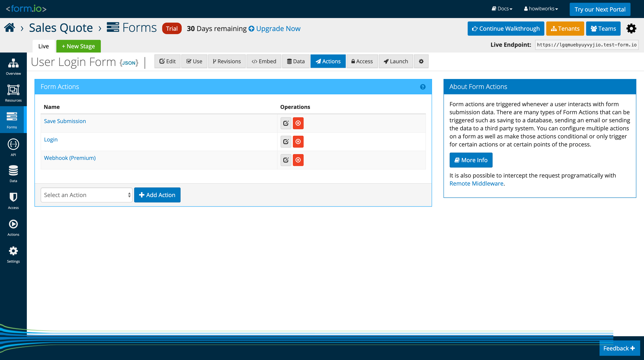Image resolution: width=644 pixels, height=360 pixels.
Task: Switch to the Embed tab
Action: pyautogui.click(x=264, y=61)
